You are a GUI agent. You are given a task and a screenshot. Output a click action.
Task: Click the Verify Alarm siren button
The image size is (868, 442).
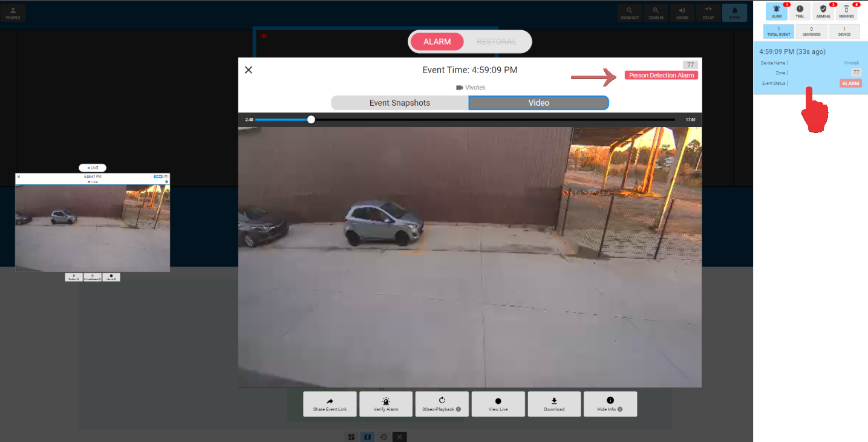386,404
